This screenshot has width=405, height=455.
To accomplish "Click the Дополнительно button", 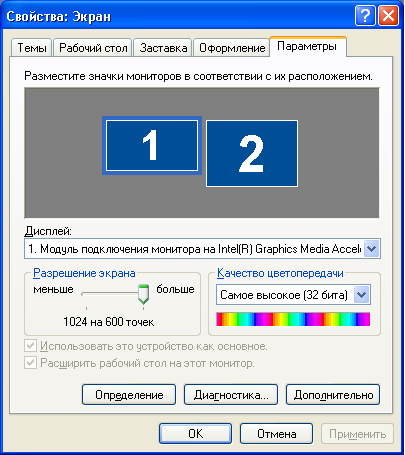I will pyautogui.click(x=333, y=395).
